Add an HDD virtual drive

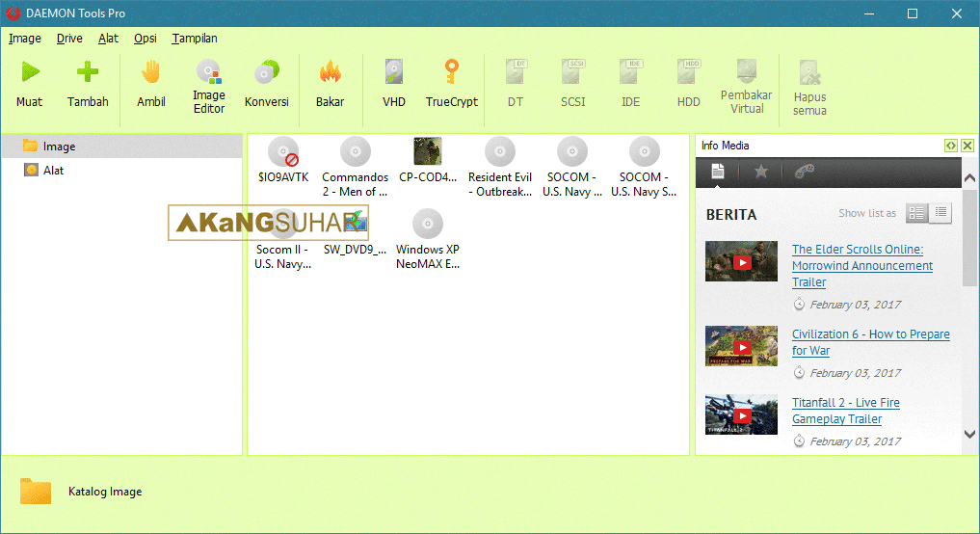click(x=689, y=85)
